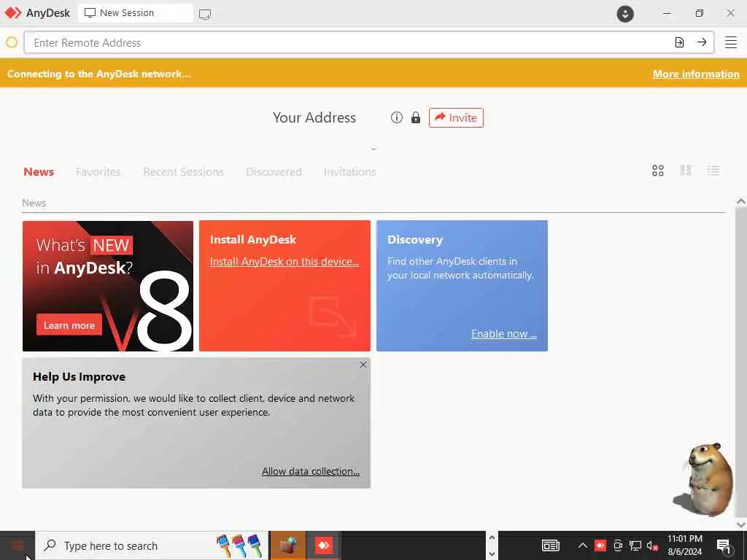Click the Meet Now camera tray icon
Viewport: 747px width, 560px height.
tap(618, 545)
